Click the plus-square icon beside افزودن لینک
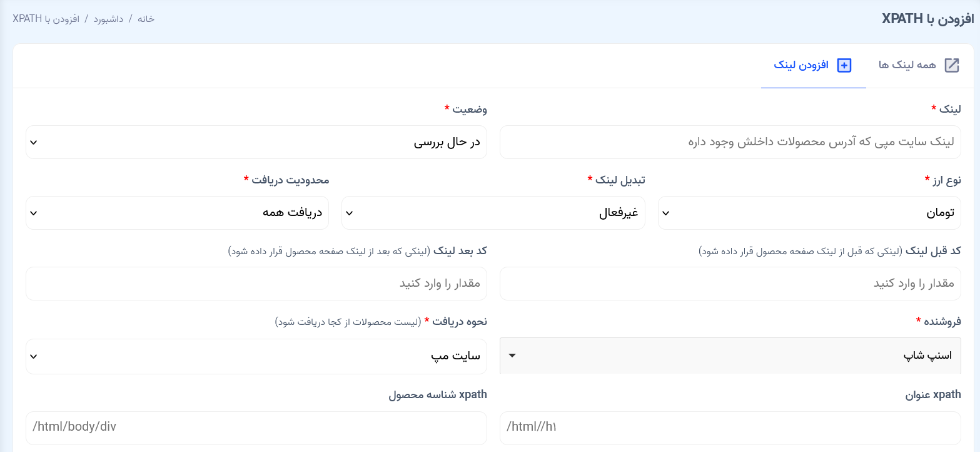This screenshot has width=980, height=452. [x=844, y=66]
